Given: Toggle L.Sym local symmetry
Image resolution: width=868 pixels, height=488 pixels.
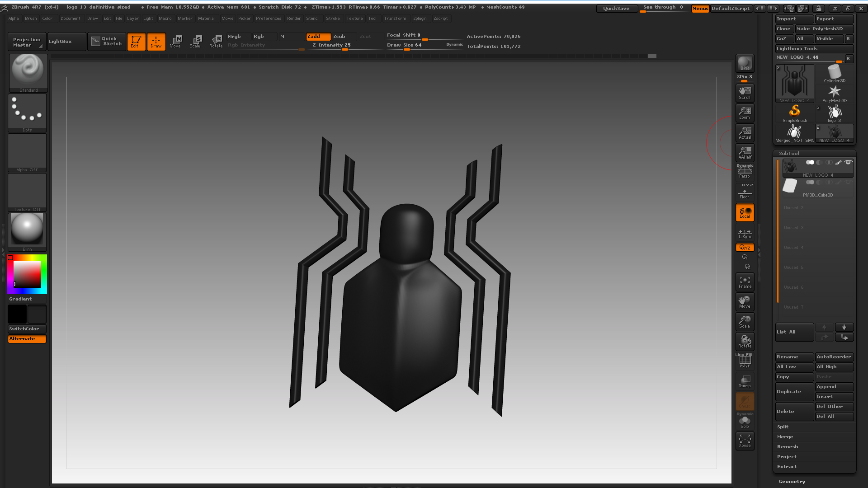Looking at the screenshot, I should tap(745, 233).
